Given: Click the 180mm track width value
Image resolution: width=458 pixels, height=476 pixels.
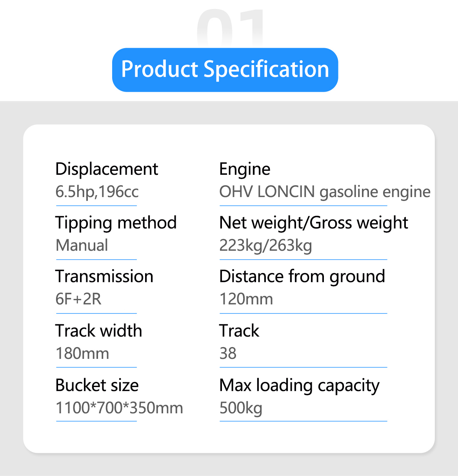Looking at the screenshot, I should coord(82,353).
